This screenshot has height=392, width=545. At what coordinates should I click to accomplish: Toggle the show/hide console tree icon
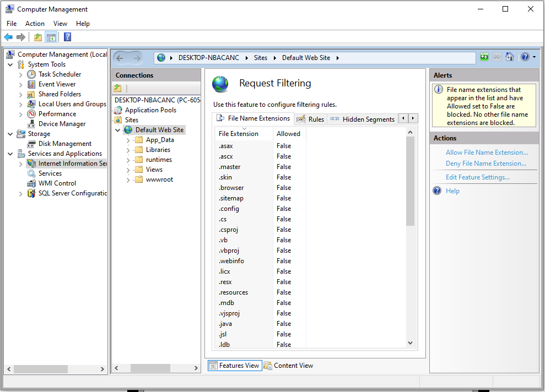pos(51,37)
